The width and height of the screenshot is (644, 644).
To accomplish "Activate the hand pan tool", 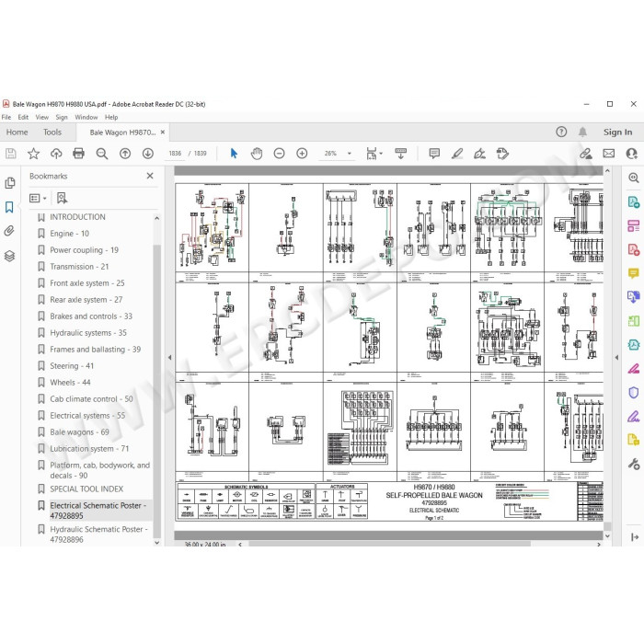I will [257, 154].
